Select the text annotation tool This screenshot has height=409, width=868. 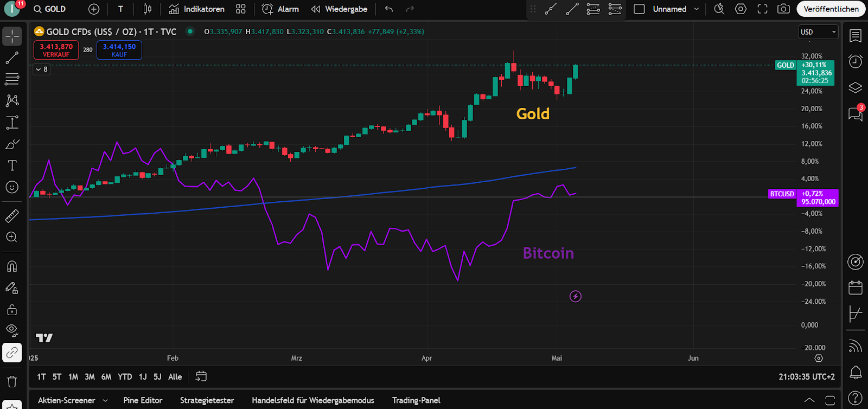(x=12, y=165)
